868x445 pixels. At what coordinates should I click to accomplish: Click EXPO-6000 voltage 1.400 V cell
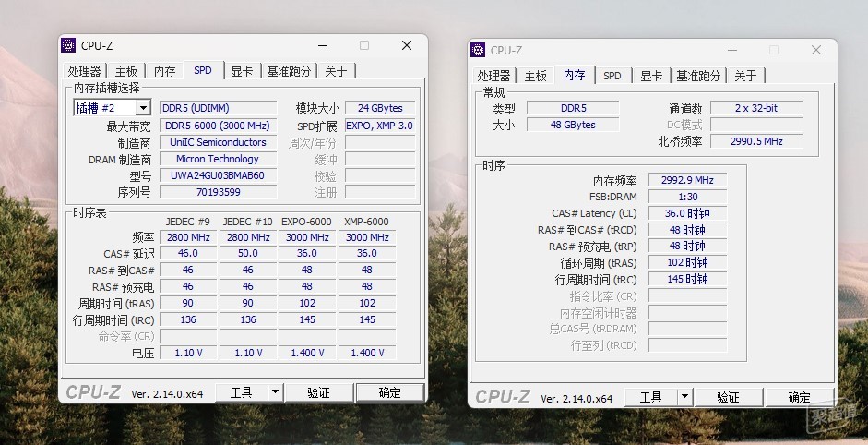point(307,353)
